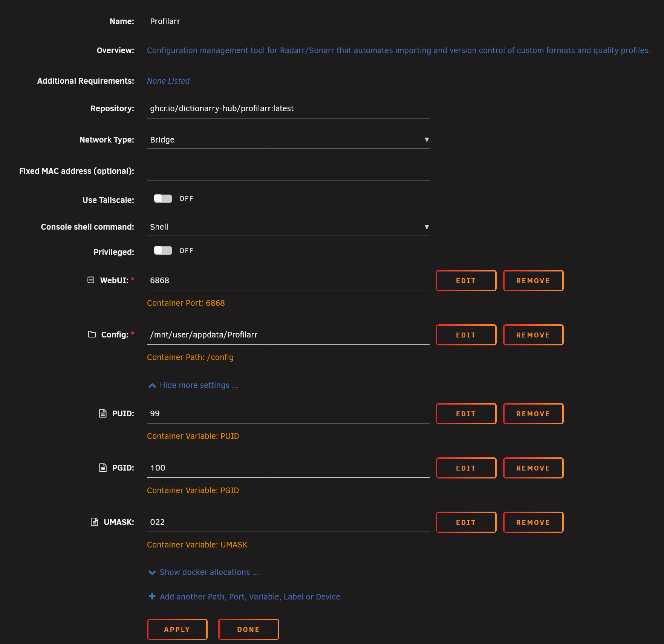The image size is (664, 644).
Task: Click the document icon beside PUID label
Action: [103, 413]
